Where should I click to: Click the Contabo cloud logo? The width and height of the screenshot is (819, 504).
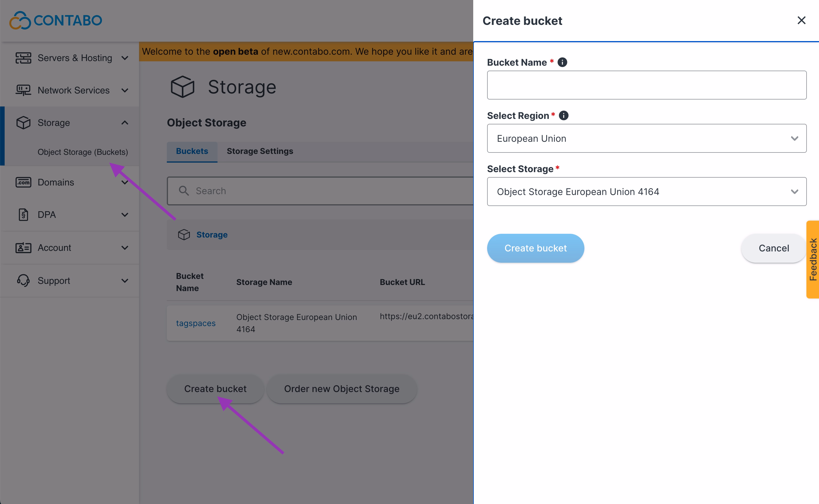tap(20, 21)
